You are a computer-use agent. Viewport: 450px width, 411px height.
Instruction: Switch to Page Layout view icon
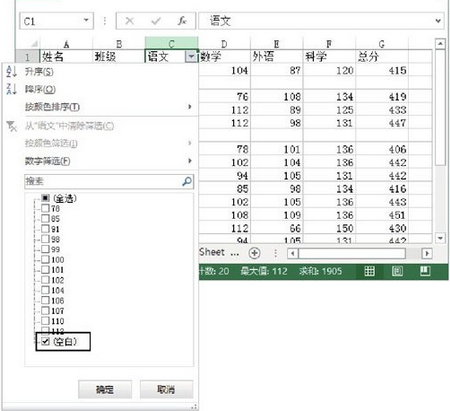(x=397, y=271)
